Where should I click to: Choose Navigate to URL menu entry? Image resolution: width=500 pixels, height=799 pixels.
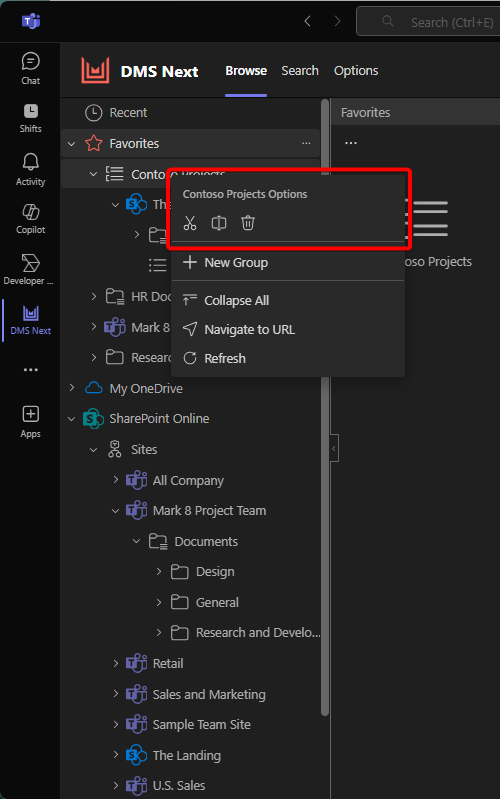pos(288,330)
